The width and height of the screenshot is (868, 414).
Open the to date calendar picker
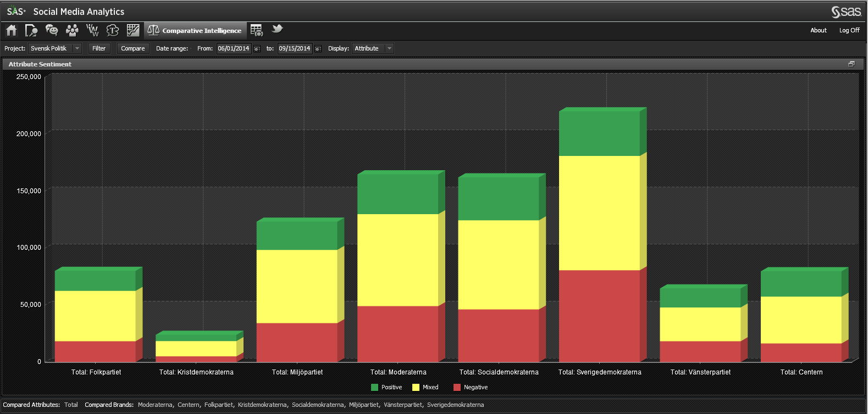pos(318,49)
